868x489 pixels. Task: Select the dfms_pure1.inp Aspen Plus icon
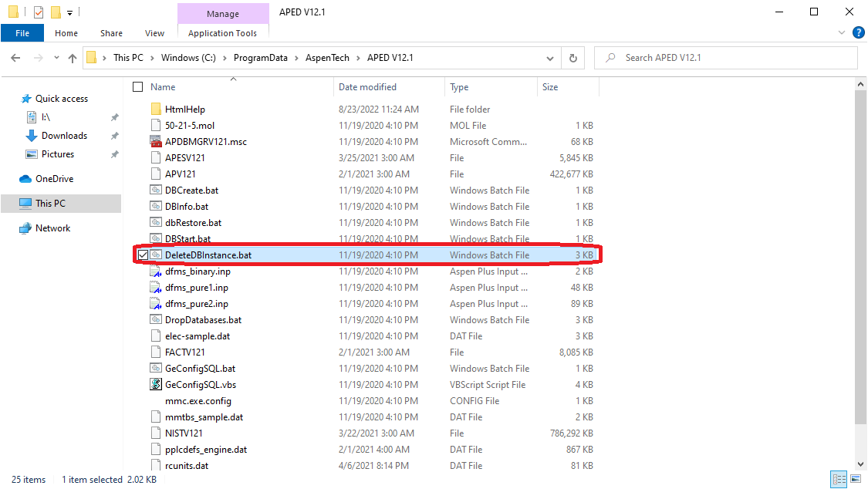(156, 288)
